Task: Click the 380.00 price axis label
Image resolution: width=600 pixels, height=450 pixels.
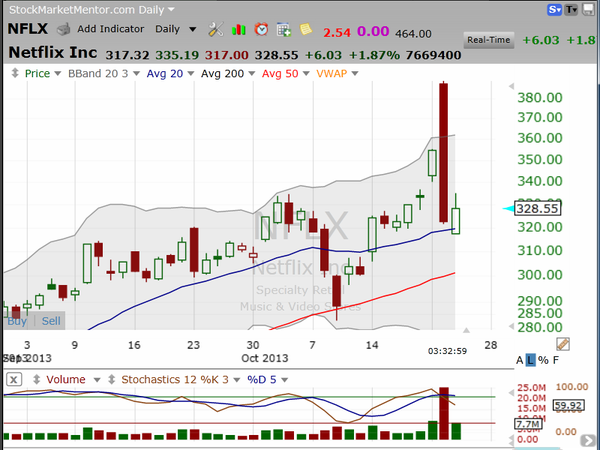Action: pyautogui.click(x=540, y=98)
